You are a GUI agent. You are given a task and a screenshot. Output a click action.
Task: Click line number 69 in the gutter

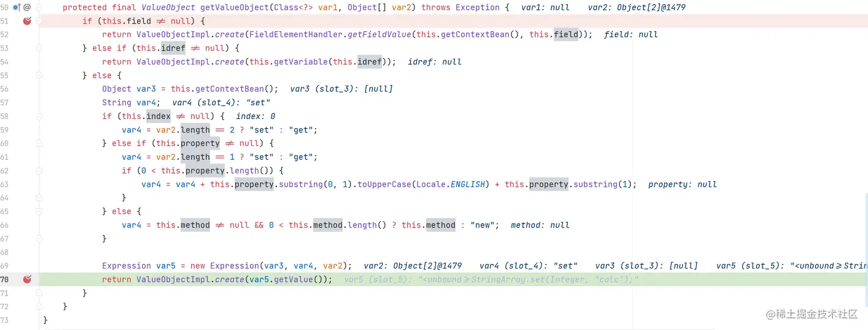[5, 266]
